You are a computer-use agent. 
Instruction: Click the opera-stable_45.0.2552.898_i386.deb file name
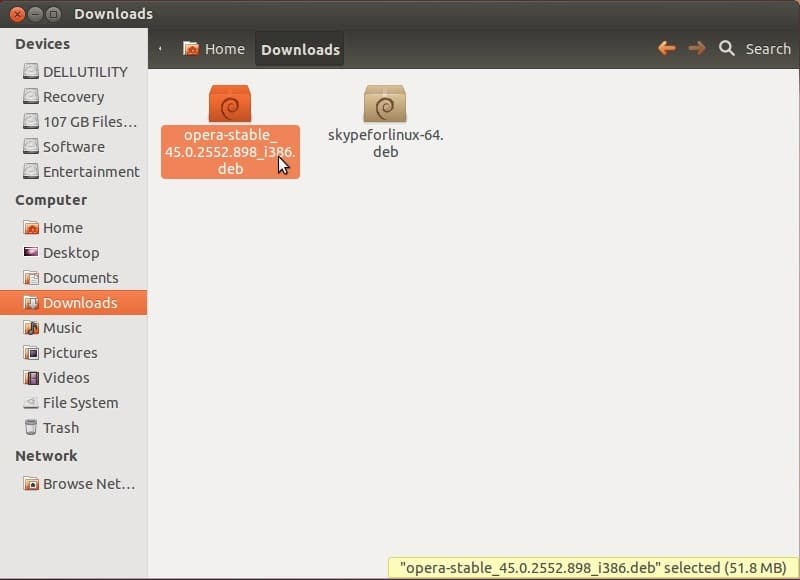[230, 152]
